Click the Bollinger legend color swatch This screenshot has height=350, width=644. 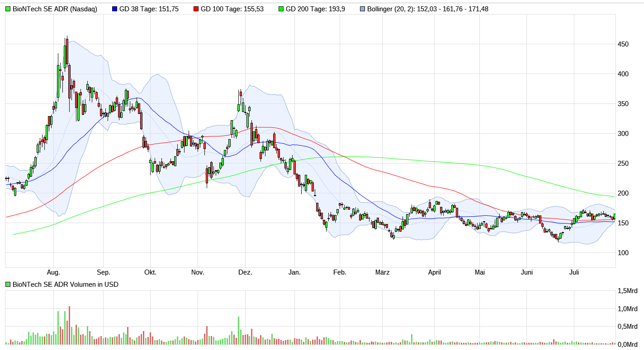[x=362, y=9]
